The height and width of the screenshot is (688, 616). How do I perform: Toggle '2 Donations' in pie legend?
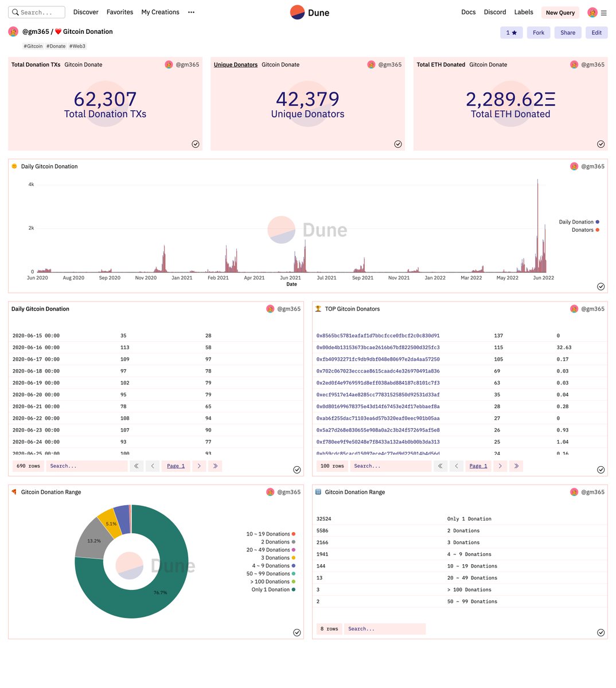278,542
